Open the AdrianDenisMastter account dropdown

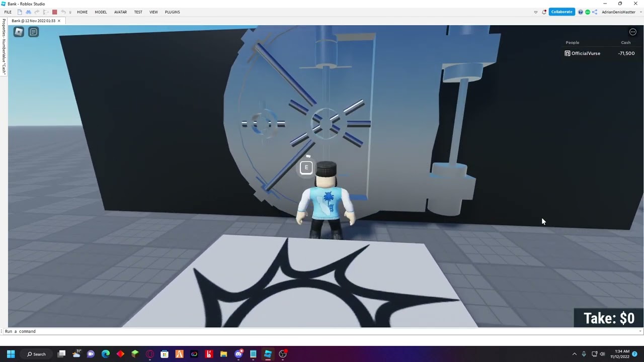pyautogui.click(x=620, y=12)
